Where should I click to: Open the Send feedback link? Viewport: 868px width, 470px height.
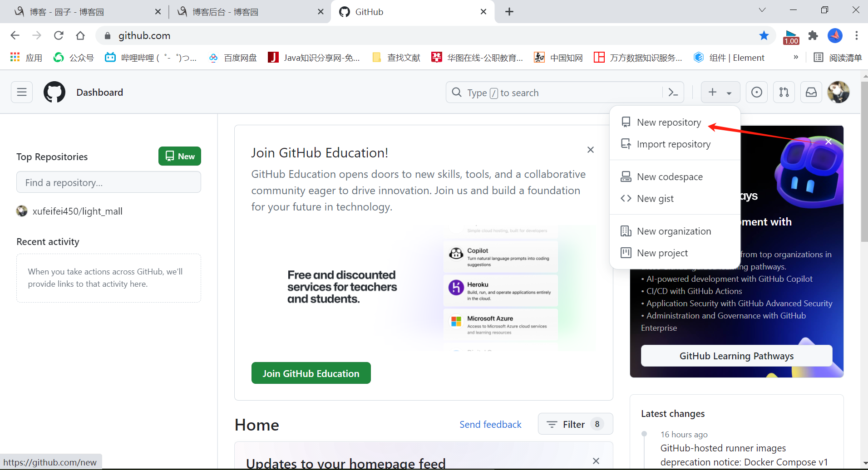point(490,424)
